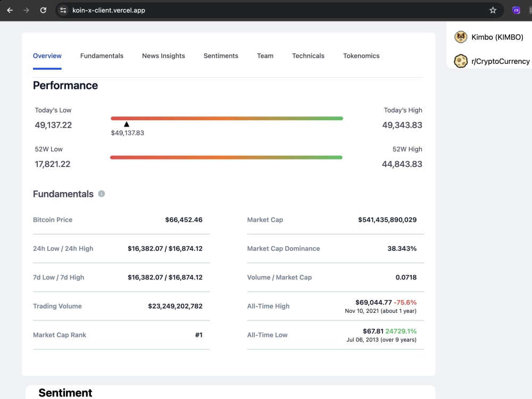Click the green 24729.1% change figure
The image size is (532, 399).
(401, 331)
